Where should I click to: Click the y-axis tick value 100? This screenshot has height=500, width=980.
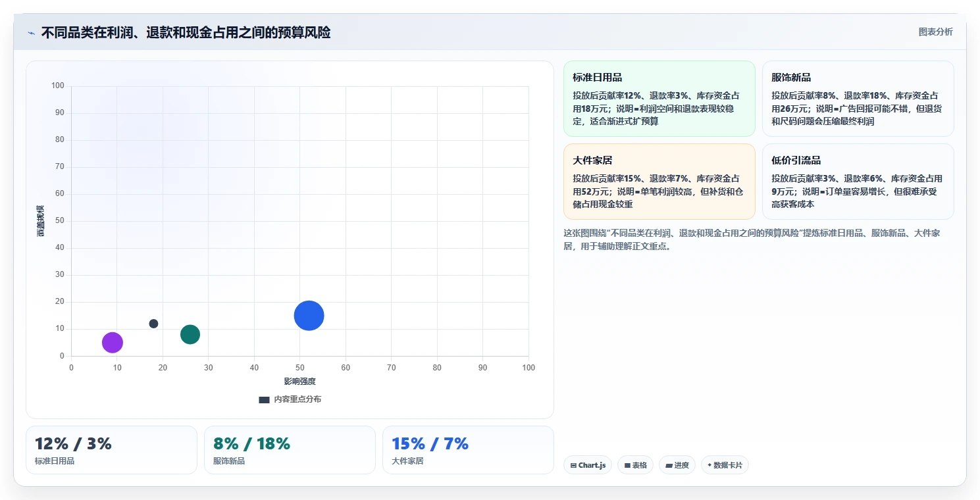[x=58, y=86]
